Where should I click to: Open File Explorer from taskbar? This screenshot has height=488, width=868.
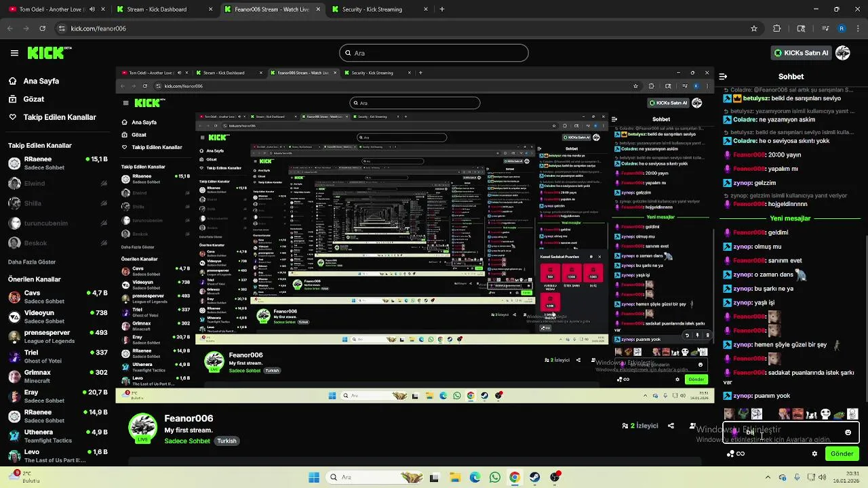[454, 477]
